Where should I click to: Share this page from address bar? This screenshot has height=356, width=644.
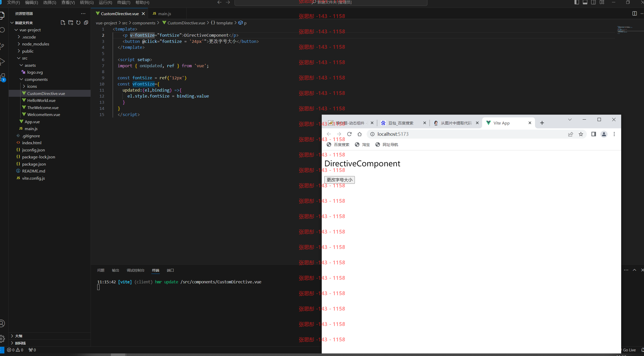click(571, 134)
